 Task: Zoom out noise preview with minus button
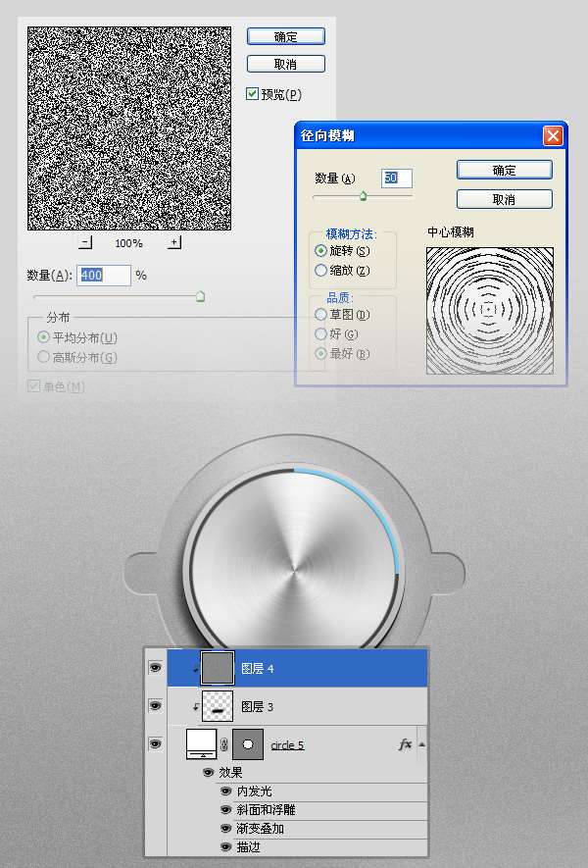point(85,242)
